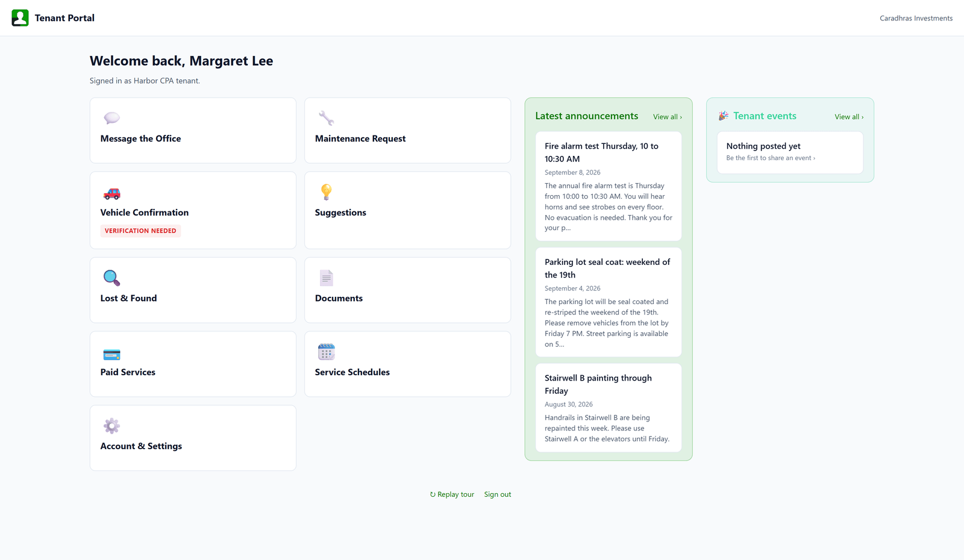Click 'Be the first to share an event'
The height and width of the screenshot is (560, 964).
tap(771, 158)
